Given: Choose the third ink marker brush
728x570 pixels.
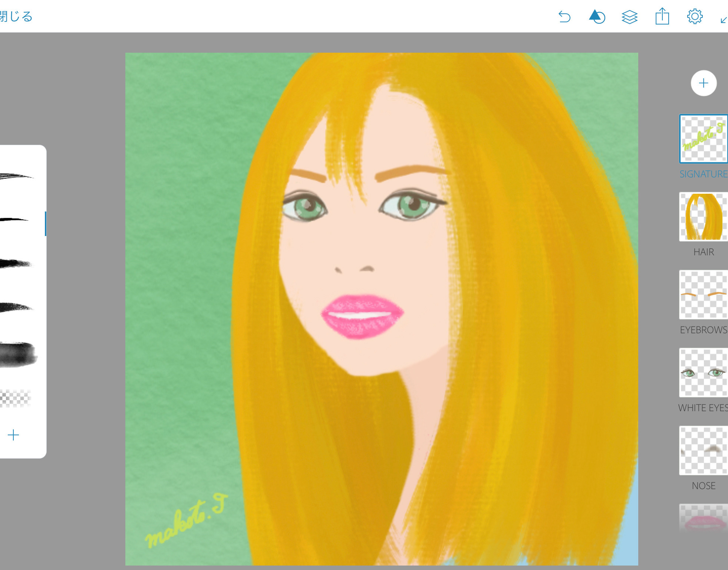Looking at the screenshot, I should pos(16,263).
